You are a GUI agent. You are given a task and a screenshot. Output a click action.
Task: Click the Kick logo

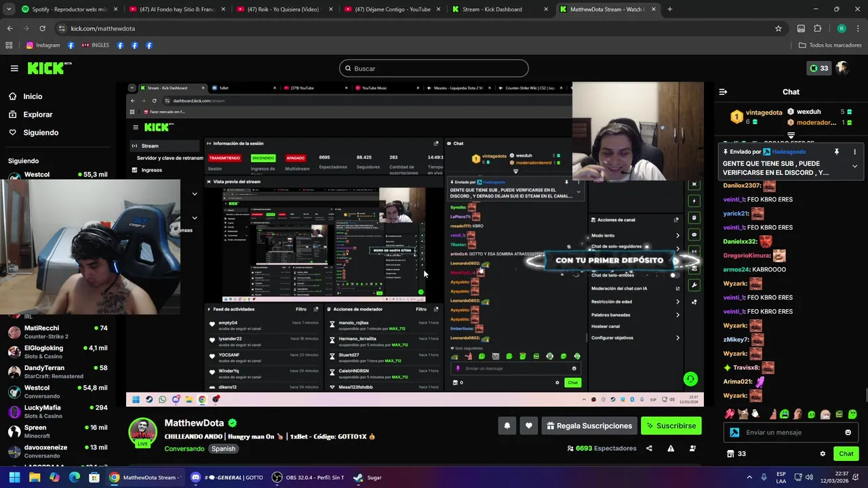[x=50, y=68]
